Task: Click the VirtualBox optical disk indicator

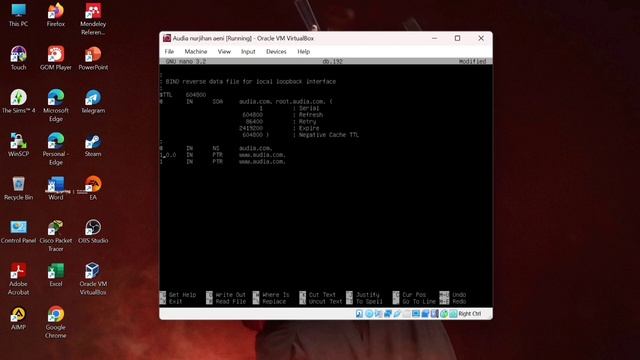Action: tap(369, 313)
